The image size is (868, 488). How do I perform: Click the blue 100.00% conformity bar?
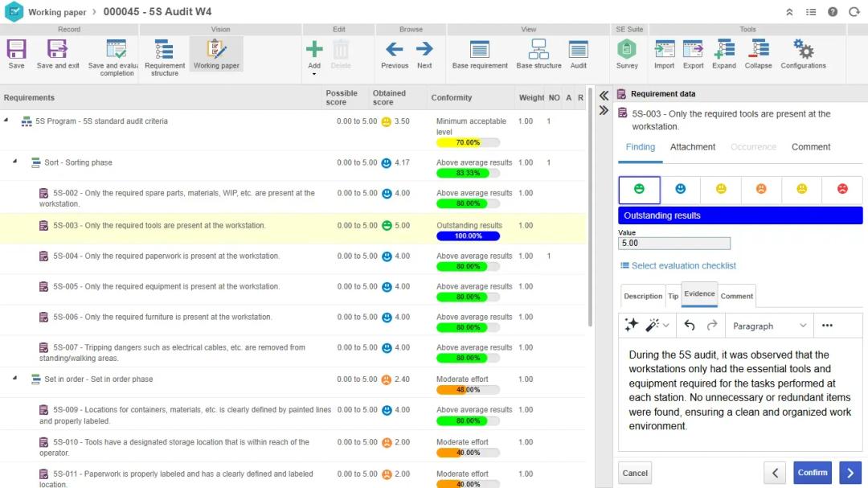click(468, 236)
